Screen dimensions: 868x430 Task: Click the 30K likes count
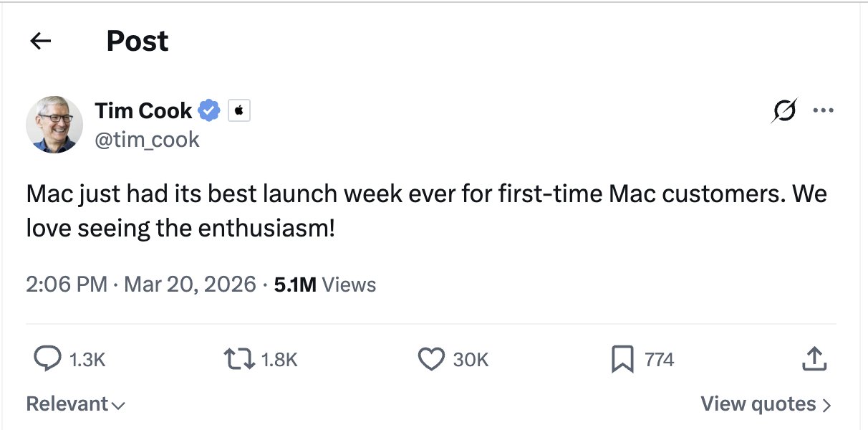(470, 359)
